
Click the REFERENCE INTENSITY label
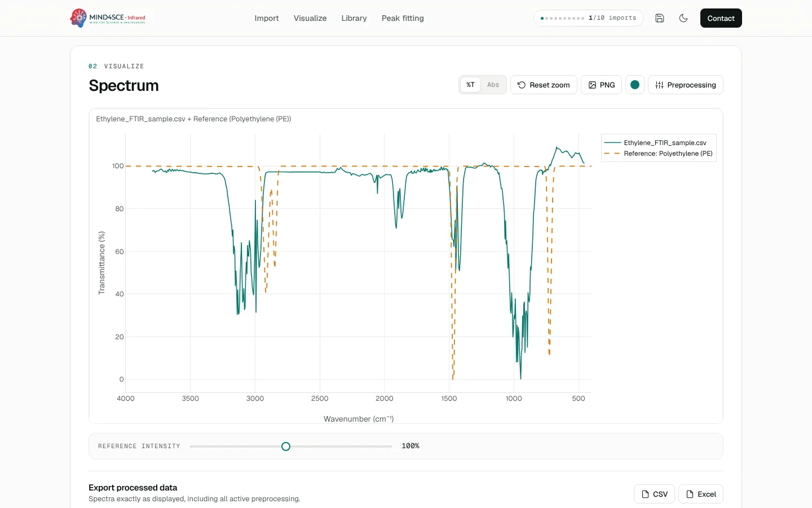pyautogui.click(x=139, y=446)
